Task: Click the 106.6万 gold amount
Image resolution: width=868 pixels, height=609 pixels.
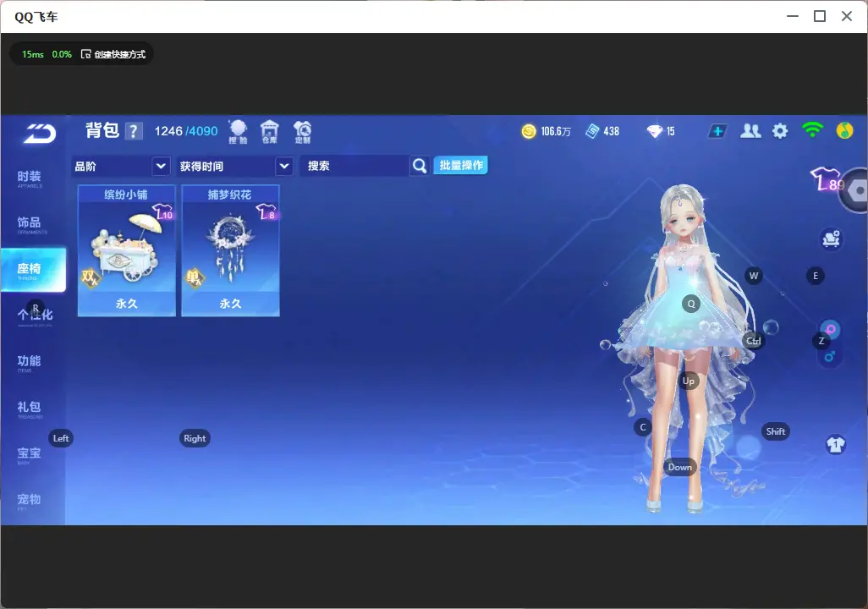Action: tap(556, 131)
